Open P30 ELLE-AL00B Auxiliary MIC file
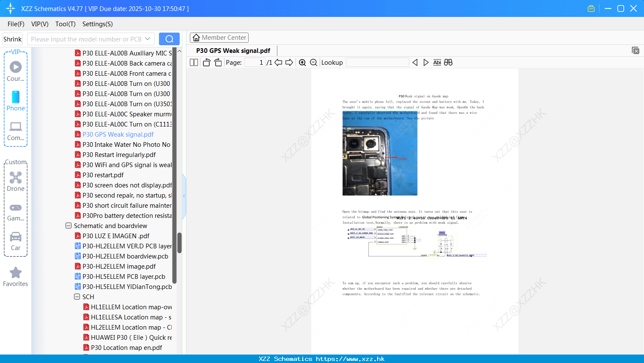The width and height of the screenshot is (644, 363). pyautogui.click(x=123, y=53)
